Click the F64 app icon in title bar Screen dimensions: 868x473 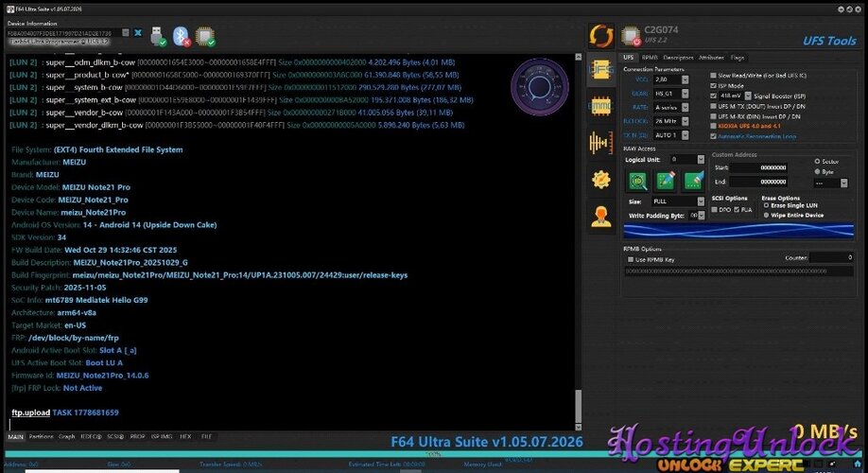10,9
